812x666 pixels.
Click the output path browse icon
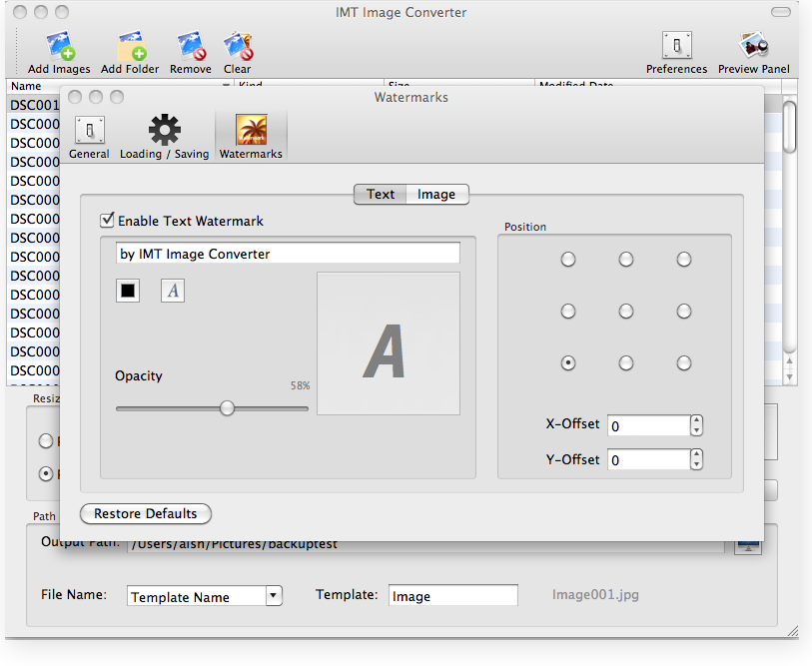[x=748, y=547]
